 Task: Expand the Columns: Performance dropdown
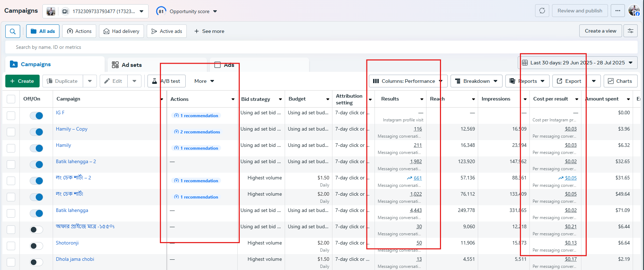tap(408, 81)
